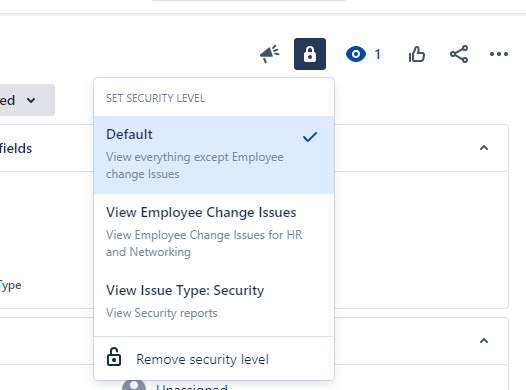Collapse the lower panel chevron
The height and width of the screenshot is (390, 526).
click(484, 341)
